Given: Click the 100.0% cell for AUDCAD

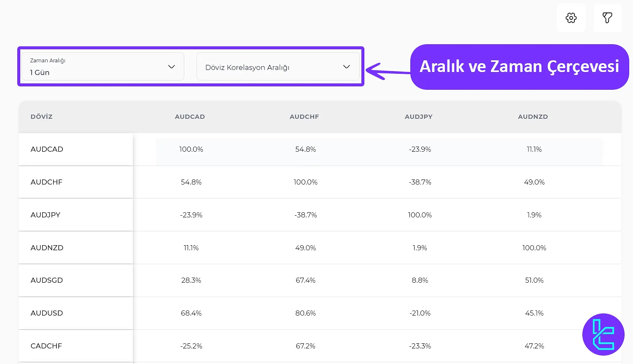Looking at the screenshot, I should (x=191, y=149).
